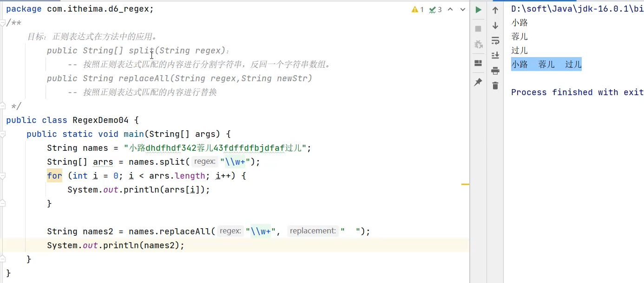Click the console output line "过儿"
The width and height of the screenshot is (644, 283).
tap(519, 51)
